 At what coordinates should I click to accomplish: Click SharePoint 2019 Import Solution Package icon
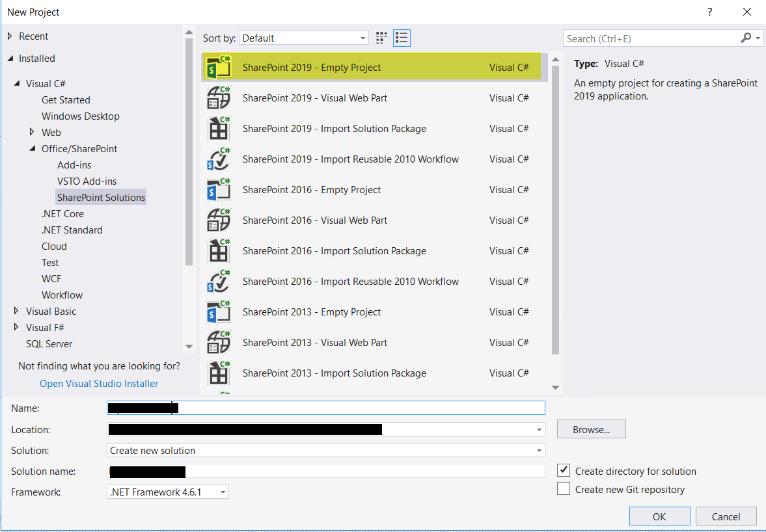(x=219, y=128)
